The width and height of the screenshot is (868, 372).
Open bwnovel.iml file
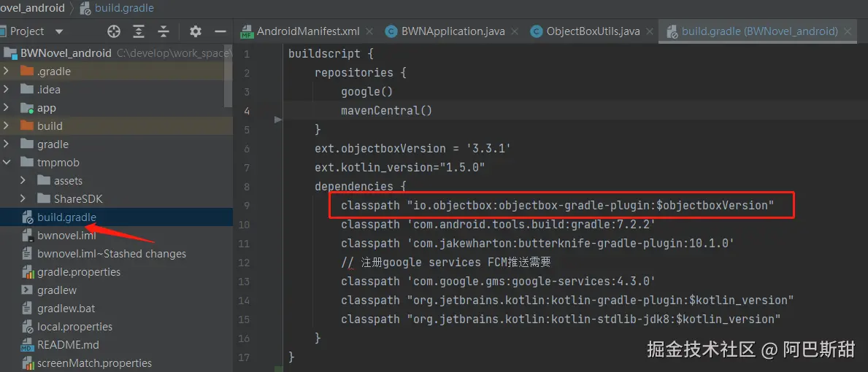pos(66,236)
